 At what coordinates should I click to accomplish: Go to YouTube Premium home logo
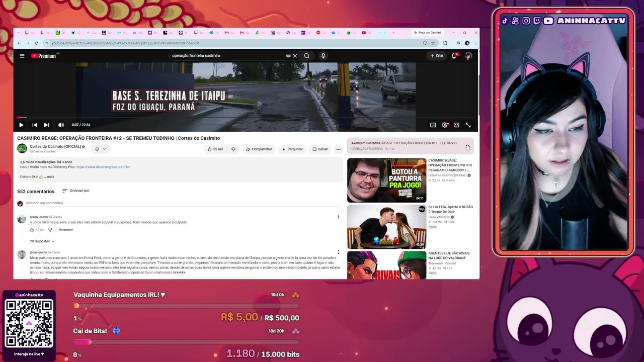point(44,56)
